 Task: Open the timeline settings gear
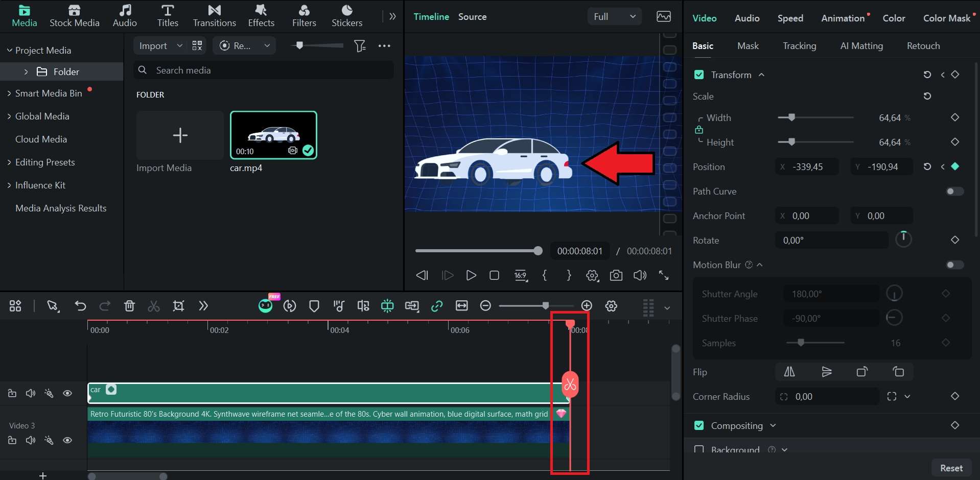pyautogui.click(x=611, y=306)
